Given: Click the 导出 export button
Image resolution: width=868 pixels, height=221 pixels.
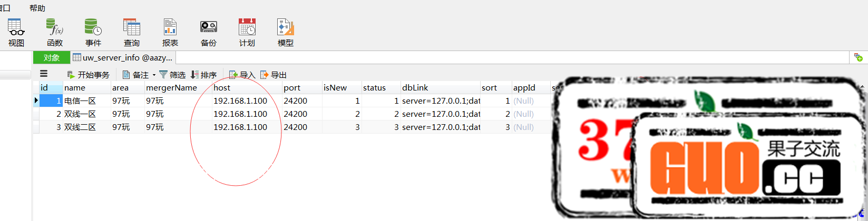Looking at the screenshot, I should point(274,75).
